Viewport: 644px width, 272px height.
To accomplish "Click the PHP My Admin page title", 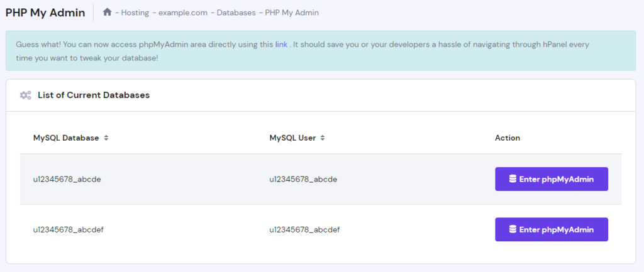I will pos(45,13).
